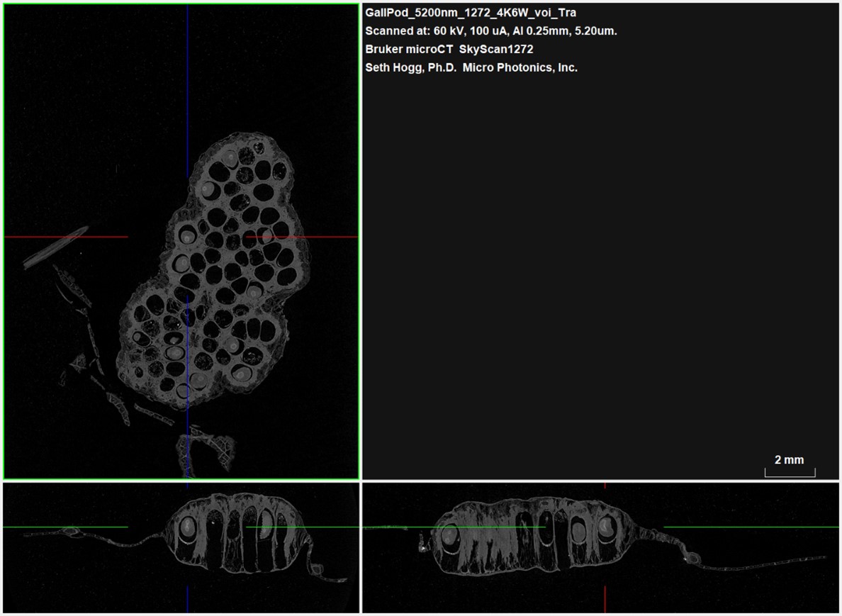Viewport: 842px width, 616px height.
Task: Click the GallPod_5200nm dataset title text
Action: (471, 13)
